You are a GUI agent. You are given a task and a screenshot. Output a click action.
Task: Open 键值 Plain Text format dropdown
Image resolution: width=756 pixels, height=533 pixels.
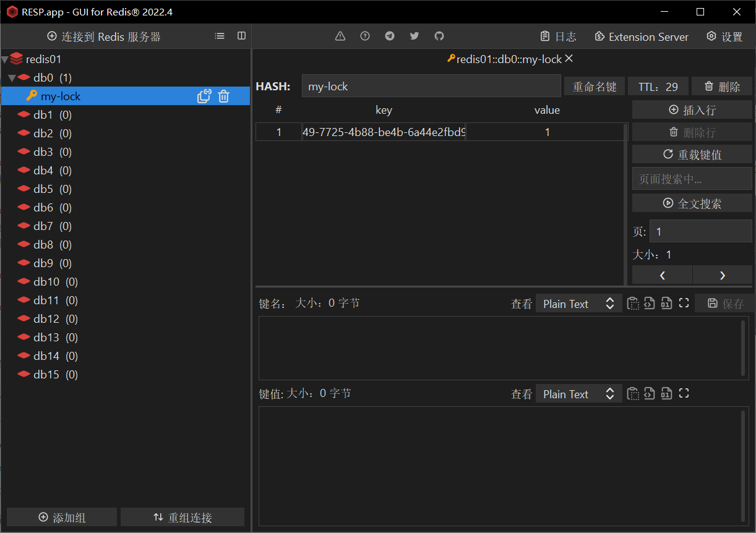pyautogui.click(x=578, y=394)
